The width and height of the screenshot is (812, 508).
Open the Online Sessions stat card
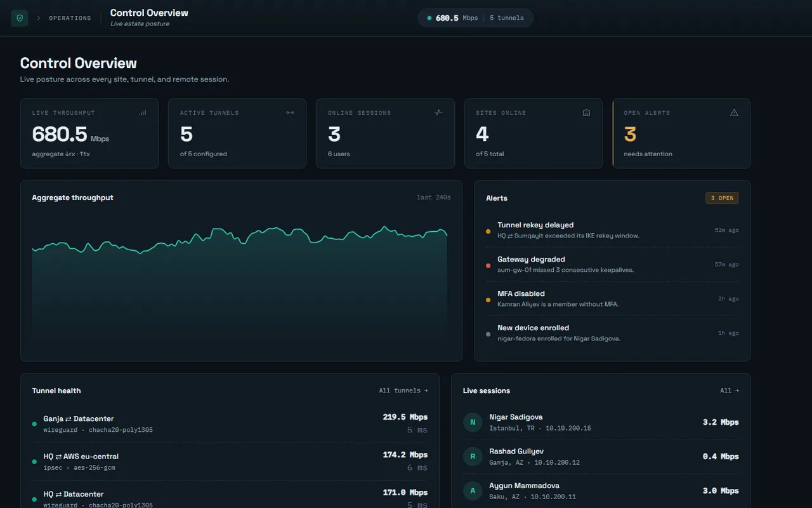[385, 133]
